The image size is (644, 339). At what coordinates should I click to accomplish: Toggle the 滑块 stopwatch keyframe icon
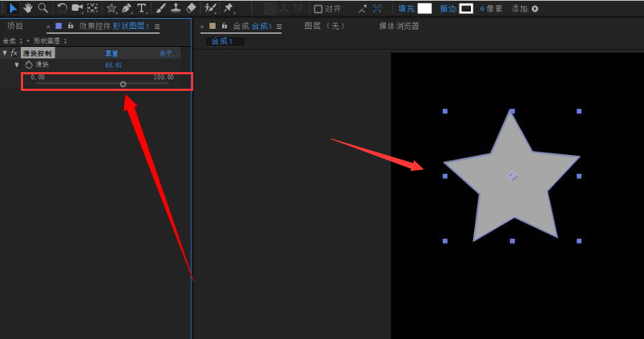click(29, 64)
